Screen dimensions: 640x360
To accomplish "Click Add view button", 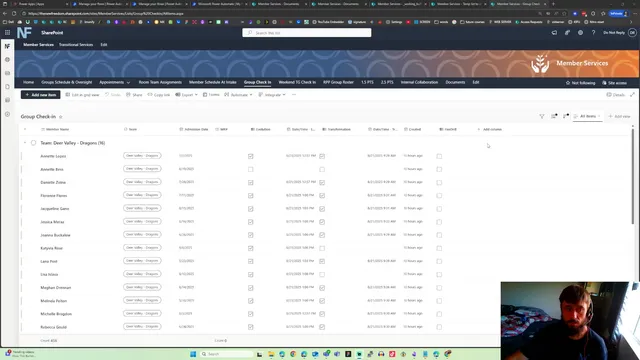I will pyautogui.click(x=619, y=116).
